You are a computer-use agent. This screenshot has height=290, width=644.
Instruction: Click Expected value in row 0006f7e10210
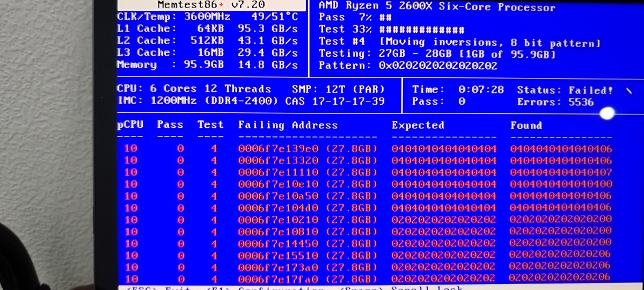click(x=444, y=220)
